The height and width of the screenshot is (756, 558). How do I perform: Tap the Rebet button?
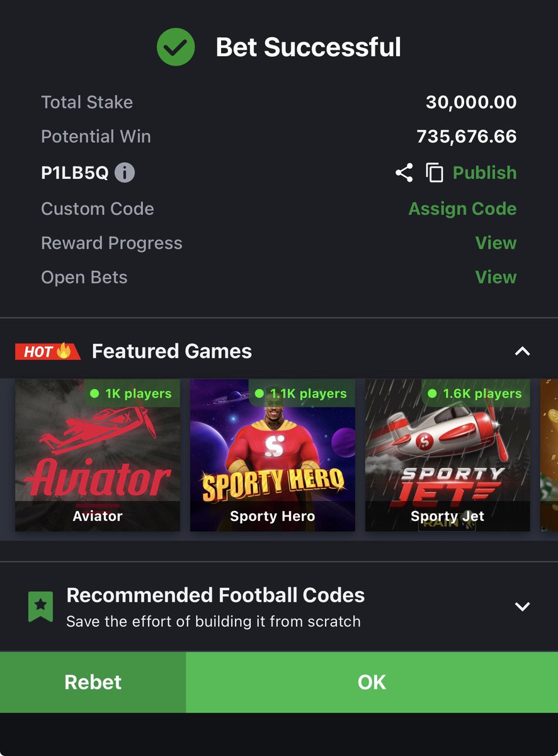(93, 682)
